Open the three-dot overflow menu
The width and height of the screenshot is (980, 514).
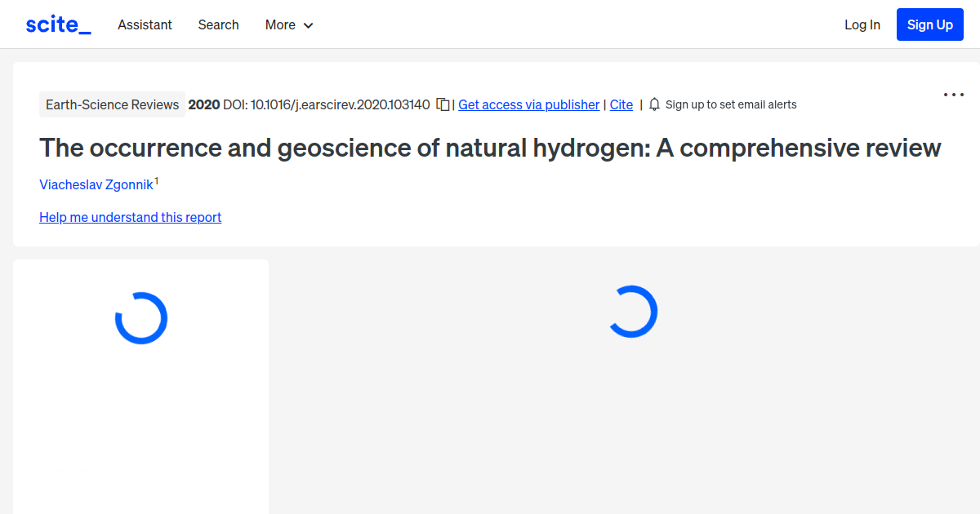coord(953,95)
